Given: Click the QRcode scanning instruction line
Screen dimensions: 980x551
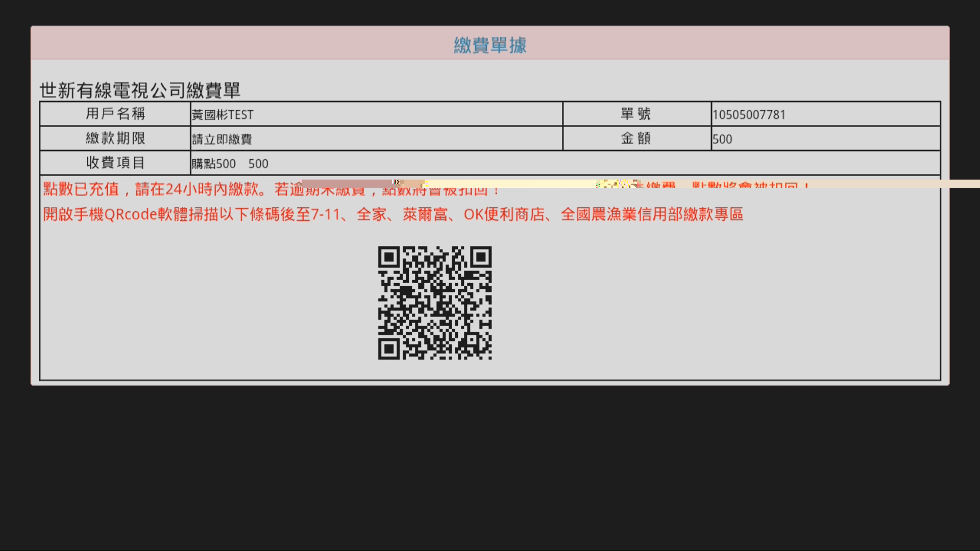Looking at the screenshot, I should click(393, 214).
